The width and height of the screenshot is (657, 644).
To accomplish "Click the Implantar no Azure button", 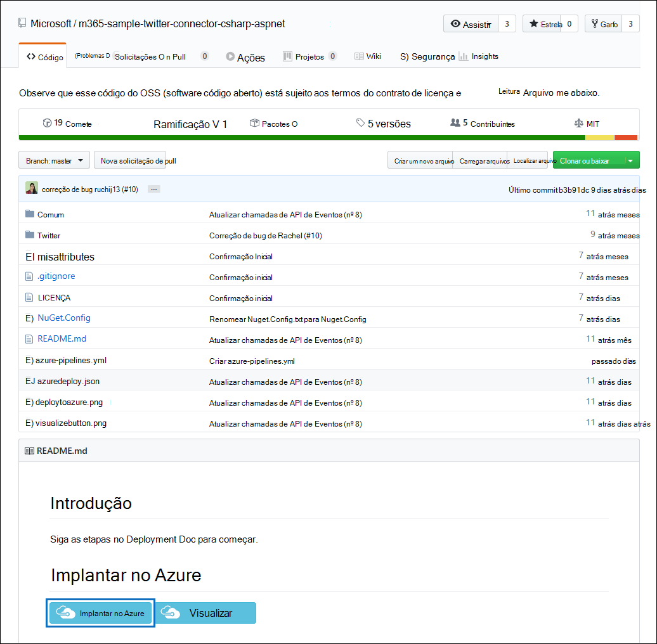I will [101, 613].
